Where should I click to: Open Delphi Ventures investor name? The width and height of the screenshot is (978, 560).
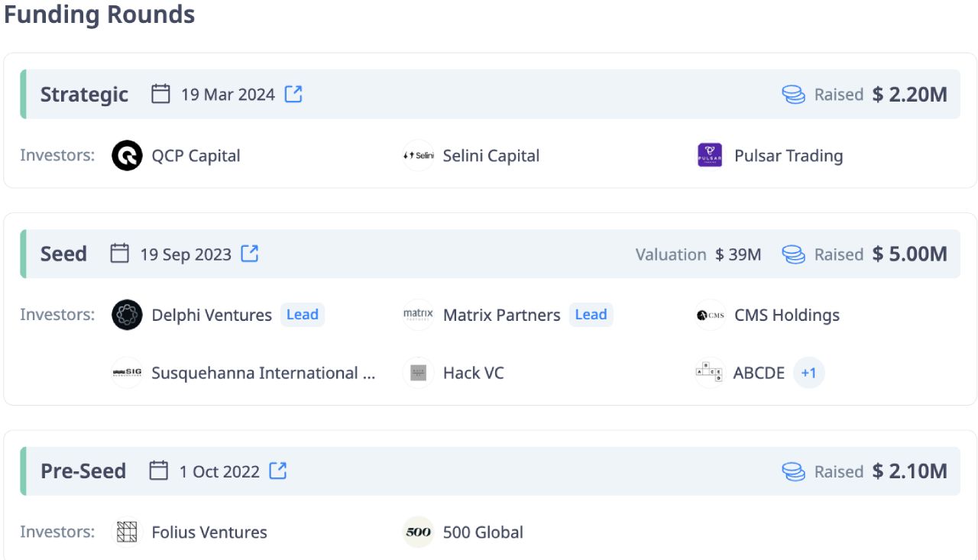tap(212, 315)
